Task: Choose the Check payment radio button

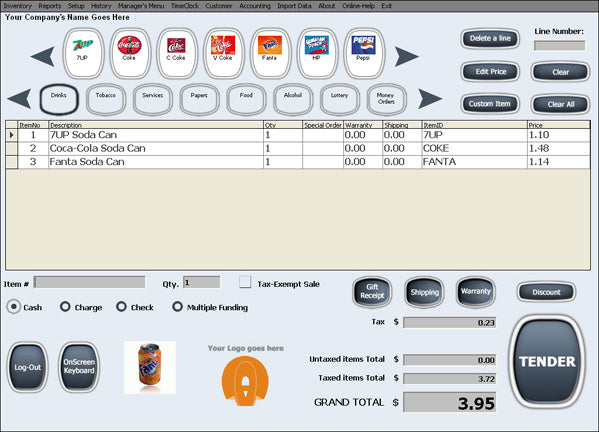Action: (121, 307)
